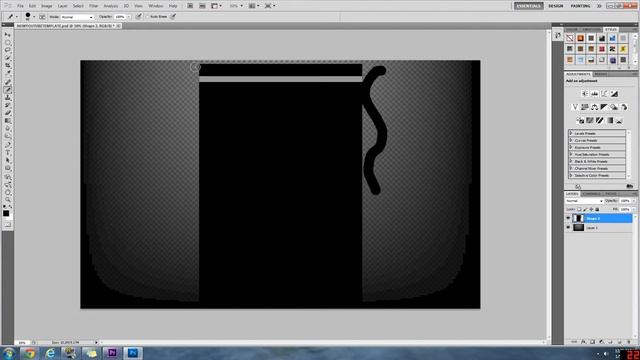Viewport: 640px width, 360px height.
Task: Apply the No Style swatch in Styles panel
Action: pyautogui.click(x=570, y=38)
